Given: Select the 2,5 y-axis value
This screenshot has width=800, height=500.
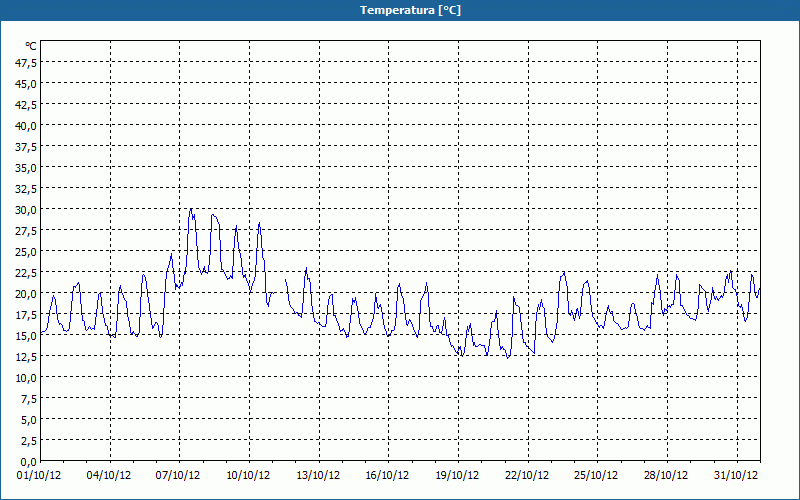Looking at the screenshot, I should 29,440.
